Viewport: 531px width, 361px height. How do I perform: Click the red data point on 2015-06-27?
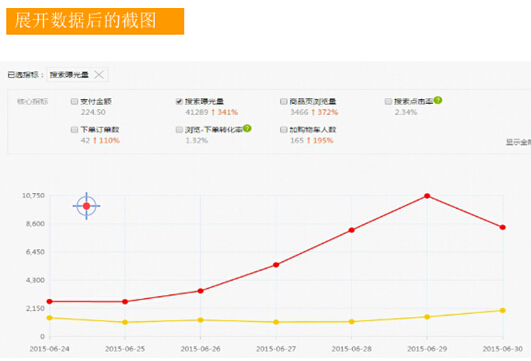[276, 264]
